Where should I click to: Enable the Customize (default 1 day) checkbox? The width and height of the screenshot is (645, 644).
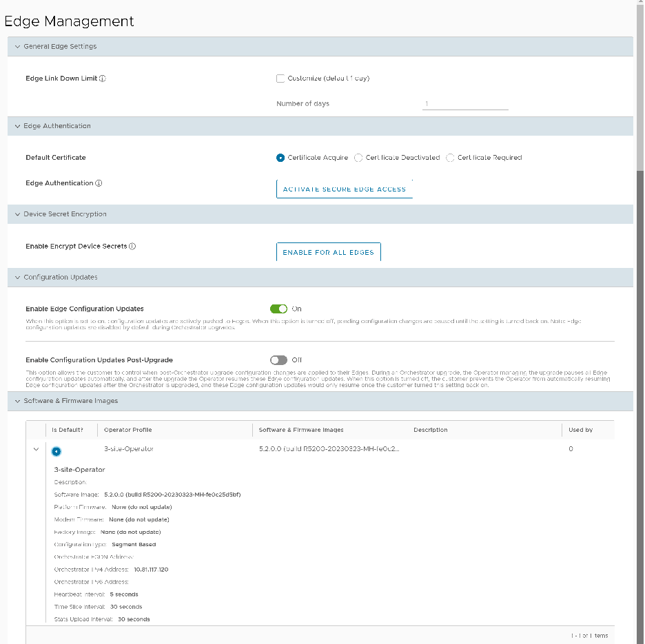coord(280,78)
